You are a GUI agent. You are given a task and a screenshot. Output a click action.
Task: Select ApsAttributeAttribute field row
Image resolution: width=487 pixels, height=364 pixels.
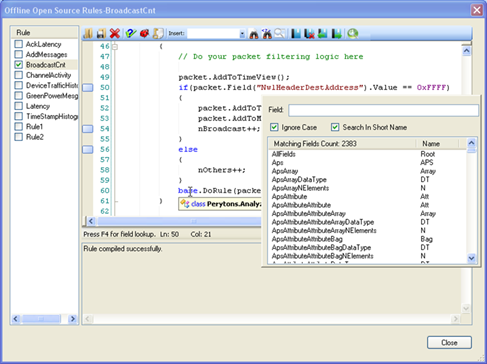367,205
